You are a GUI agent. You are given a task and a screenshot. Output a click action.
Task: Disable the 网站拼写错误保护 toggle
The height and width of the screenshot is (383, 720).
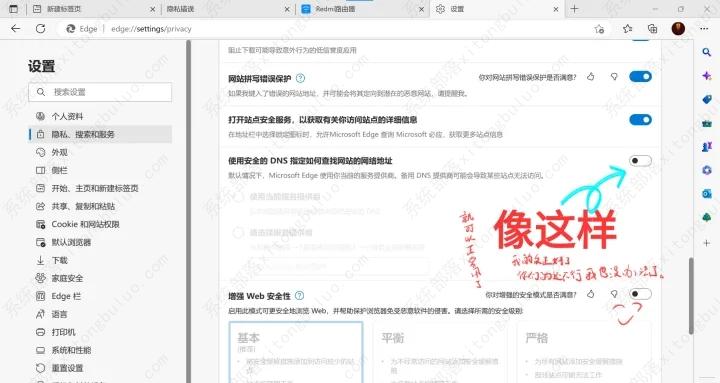(x=641, y=77)
